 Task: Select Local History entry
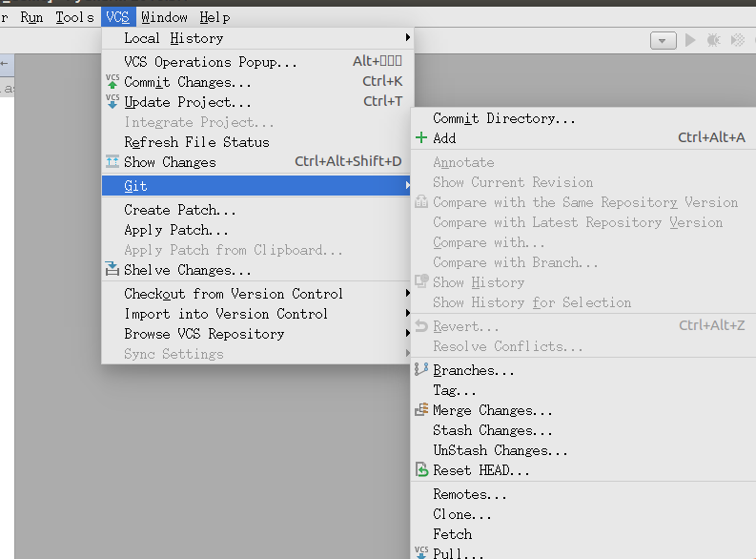pyautogui.click(x=257, y=38)
